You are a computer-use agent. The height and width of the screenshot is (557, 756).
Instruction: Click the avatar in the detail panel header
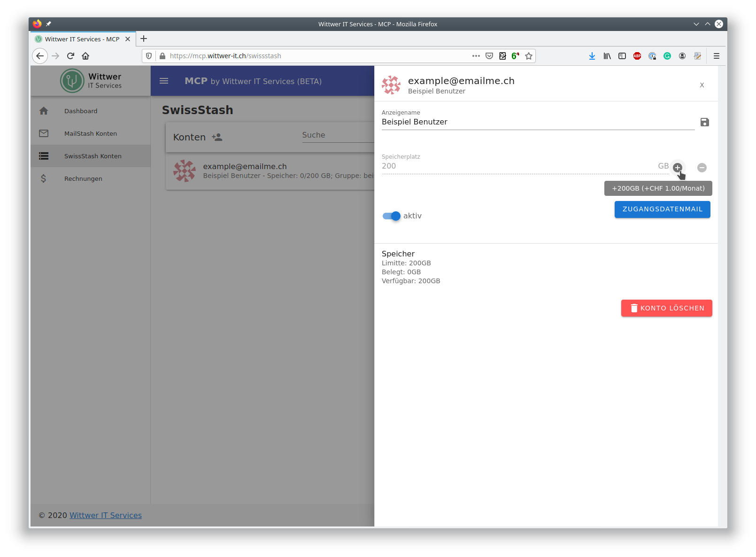click(391, 85)
